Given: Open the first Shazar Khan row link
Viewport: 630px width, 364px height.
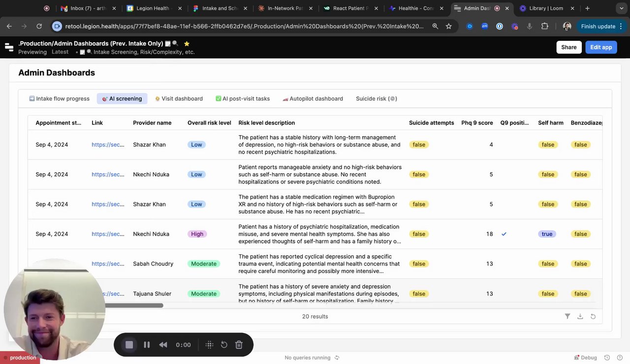Looking at the screenshot, I should 108,145.
